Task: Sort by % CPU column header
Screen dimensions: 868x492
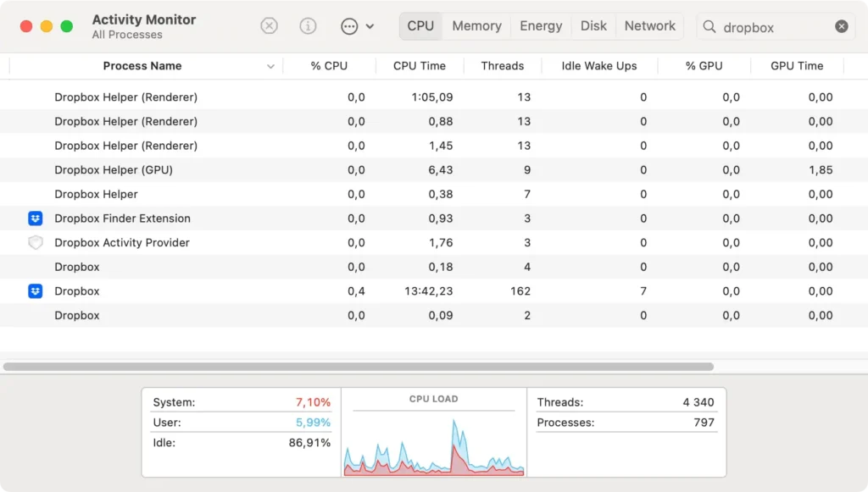Action: pyautogui.click(x=329, y=66)
